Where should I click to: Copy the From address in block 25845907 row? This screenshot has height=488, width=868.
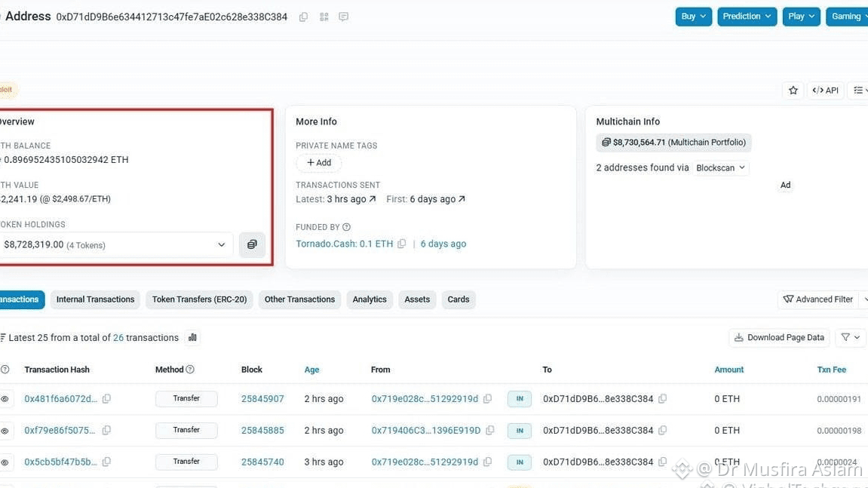coord(487,399)
